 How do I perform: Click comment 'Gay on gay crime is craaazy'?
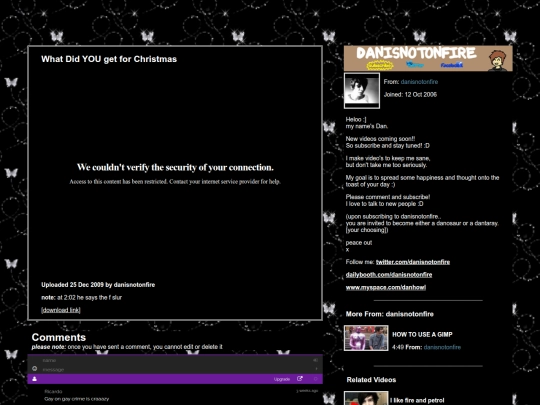pyautogui.click(x=76, y=399)
